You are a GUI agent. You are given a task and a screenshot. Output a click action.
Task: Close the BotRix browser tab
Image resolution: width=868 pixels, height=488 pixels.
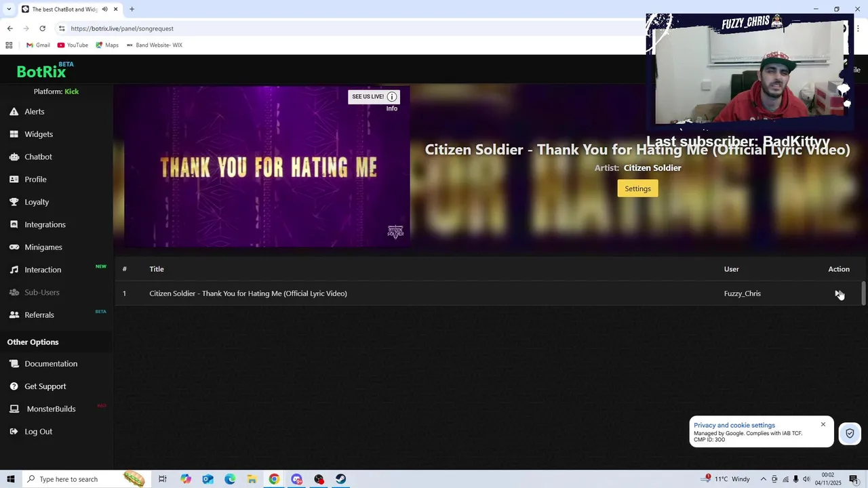click(116, 9)
